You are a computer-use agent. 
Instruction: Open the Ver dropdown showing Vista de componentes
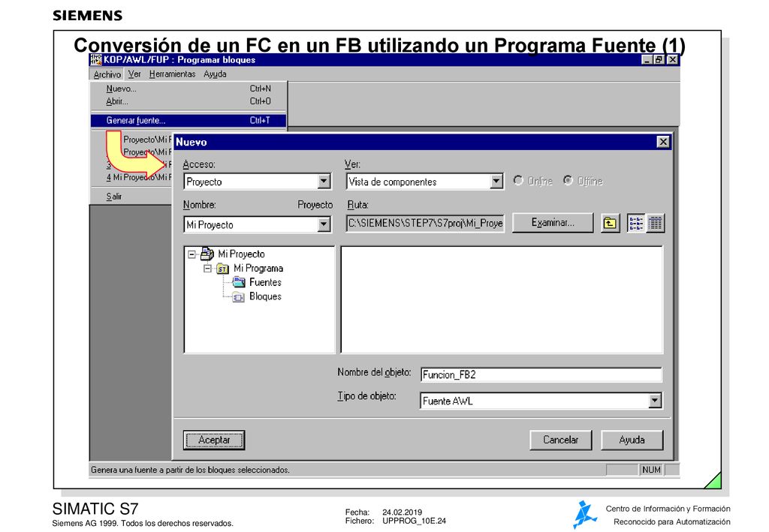(x=496, y=182)
